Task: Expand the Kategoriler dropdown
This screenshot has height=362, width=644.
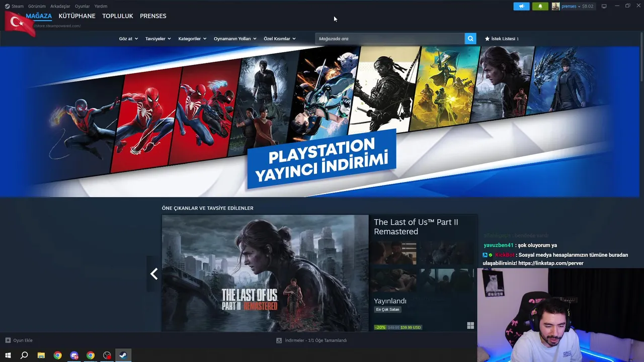Action: [x=192, y=39]
